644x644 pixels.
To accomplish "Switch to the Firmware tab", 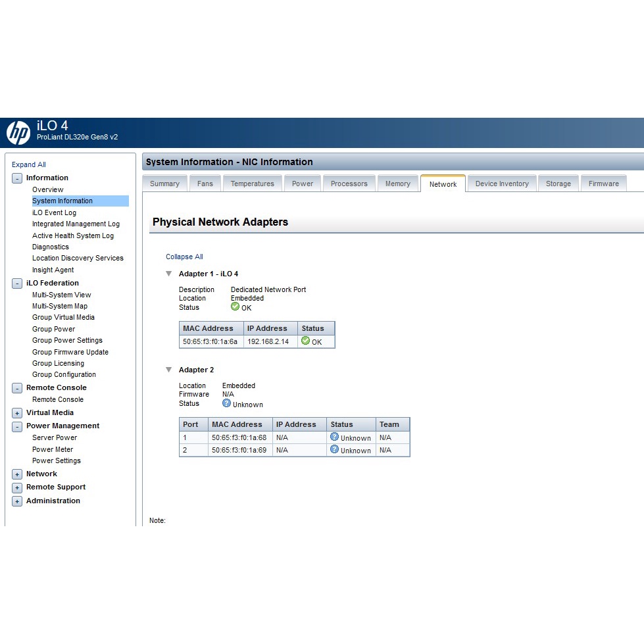I will 603,184.
